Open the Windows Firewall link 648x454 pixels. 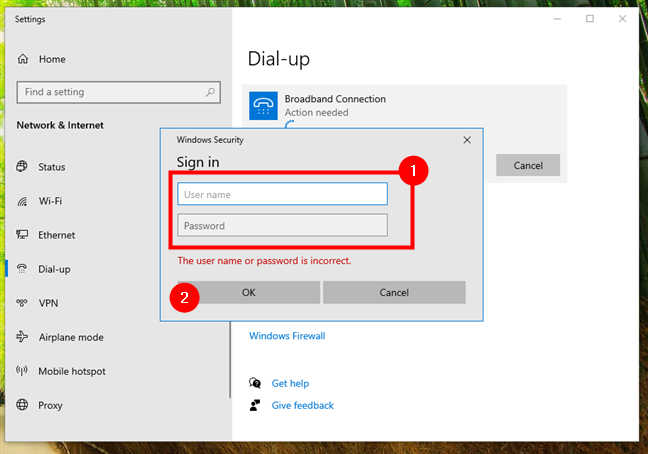click(287, 336)
